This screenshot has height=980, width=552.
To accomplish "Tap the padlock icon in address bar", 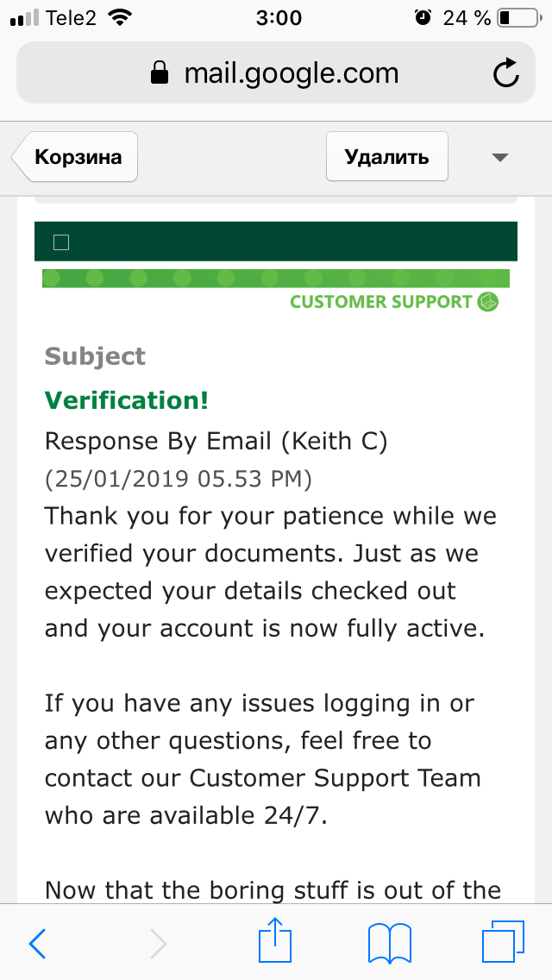I will coord(160,73).
